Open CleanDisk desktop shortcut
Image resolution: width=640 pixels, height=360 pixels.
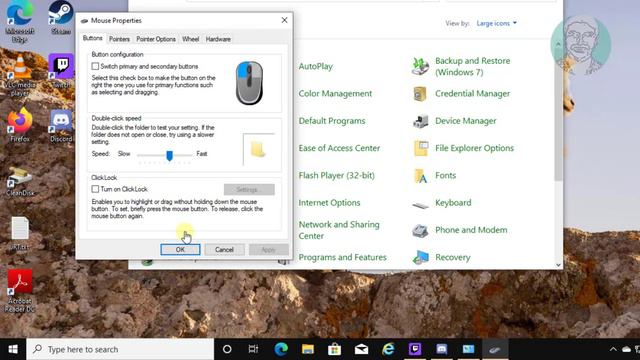tap(20, 180)
